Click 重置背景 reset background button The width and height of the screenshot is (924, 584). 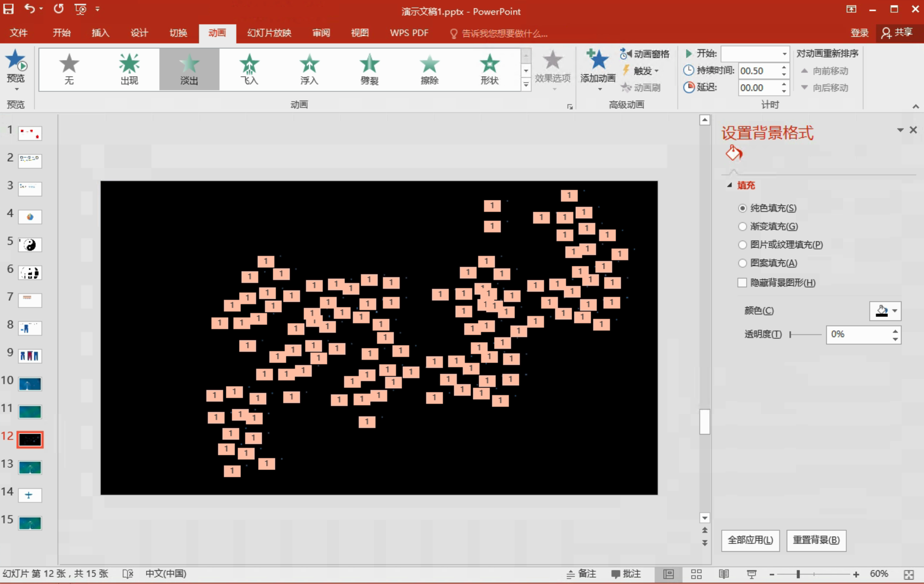(816, 540)
